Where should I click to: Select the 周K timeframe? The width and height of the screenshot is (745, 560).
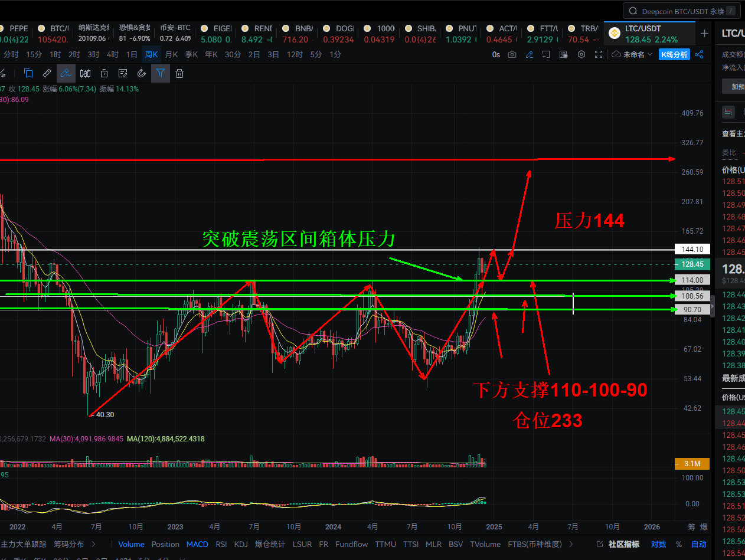point(152,54)
